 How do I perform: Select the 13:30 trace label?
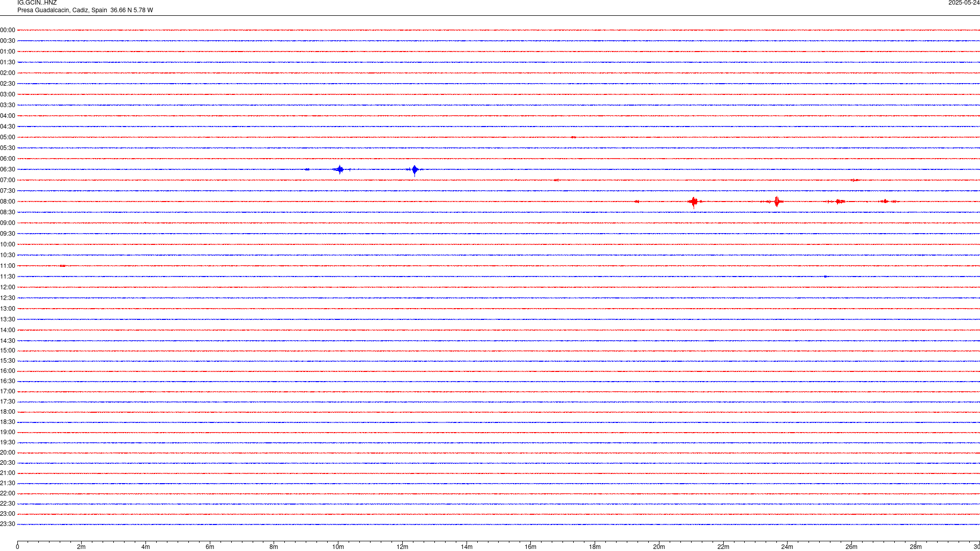(8, 319)
